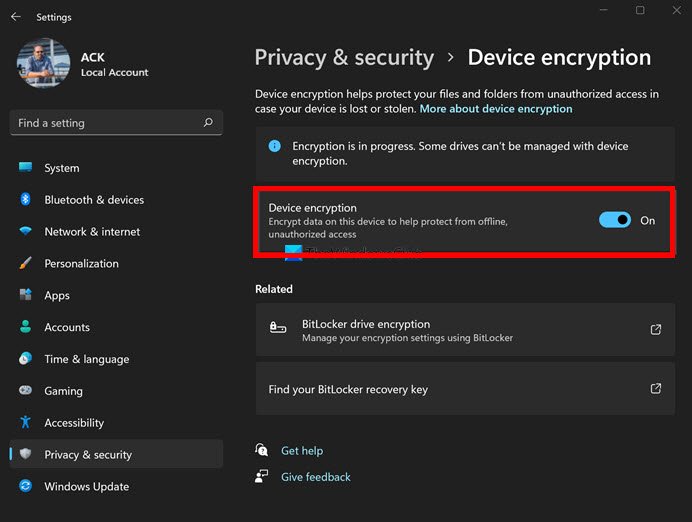
Task: Click the Windows Update icon
Action: [x=26, y=487]
